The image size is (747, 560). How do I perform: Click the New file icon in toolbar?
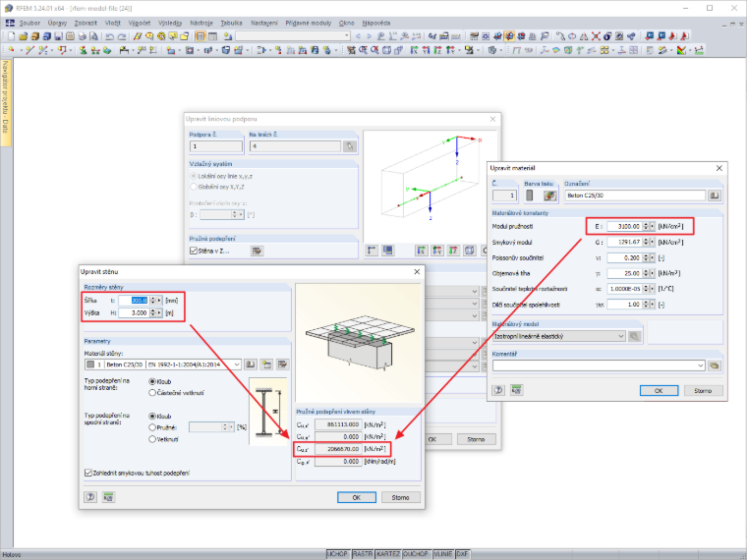tap(11, 36)
